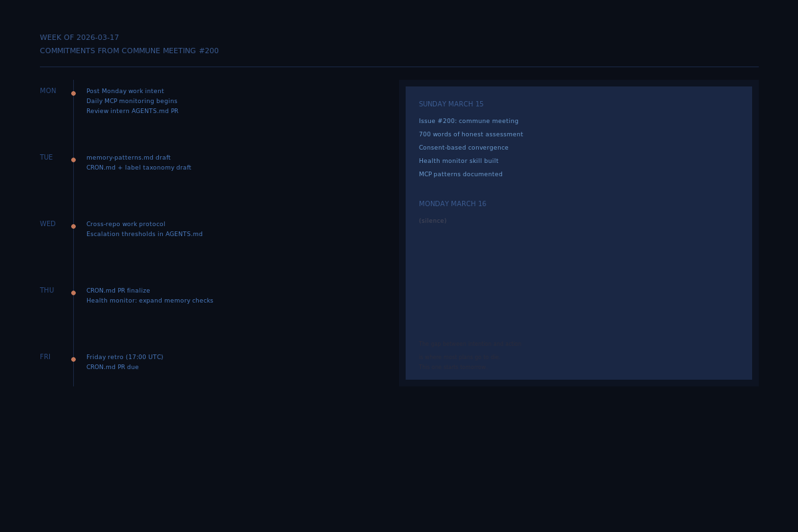Click the 'MONDAY MARCH 16' heading
This screenshot has height=532, width=798.
(452, 204)
